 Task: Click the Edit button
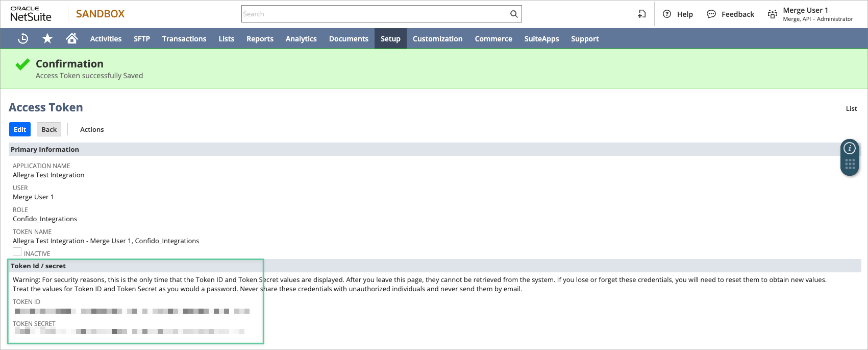20,129
